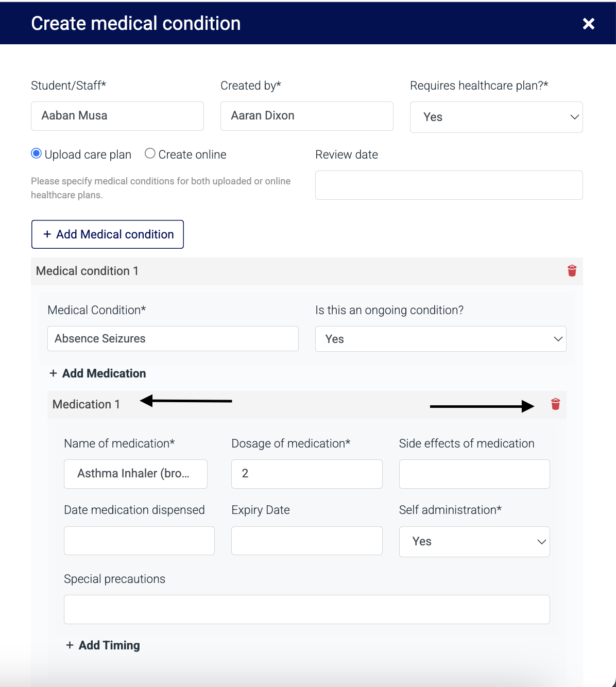Click Add Timing

point(103,645)
